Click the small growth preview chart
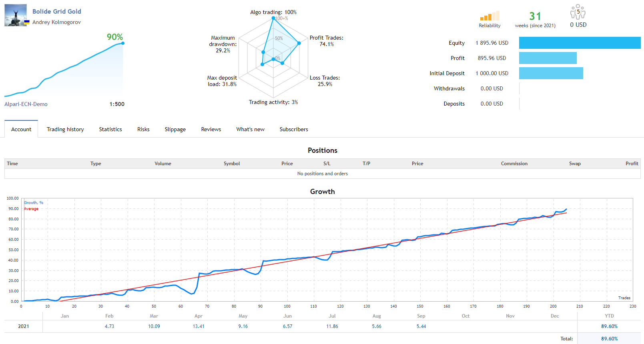 click(64, 69)
